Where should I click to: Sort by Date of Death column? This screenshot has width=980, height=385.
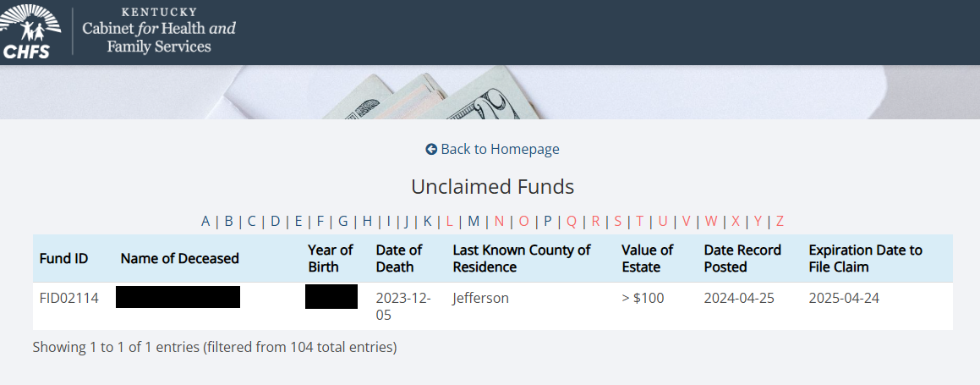click(399, 259)
